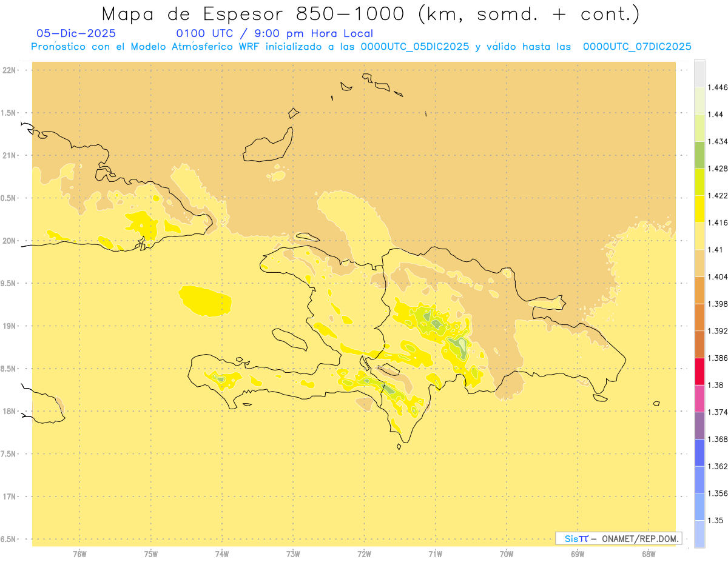
Task: Click the latitude label '21N'
Action: pyautogui.click(x=10, y=155)
